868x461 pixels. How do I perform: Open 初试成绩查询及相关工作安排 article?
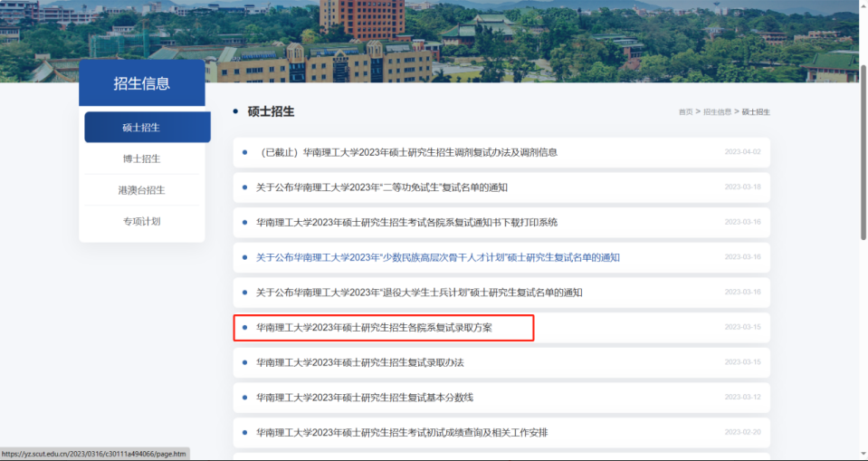click(402, 432)
